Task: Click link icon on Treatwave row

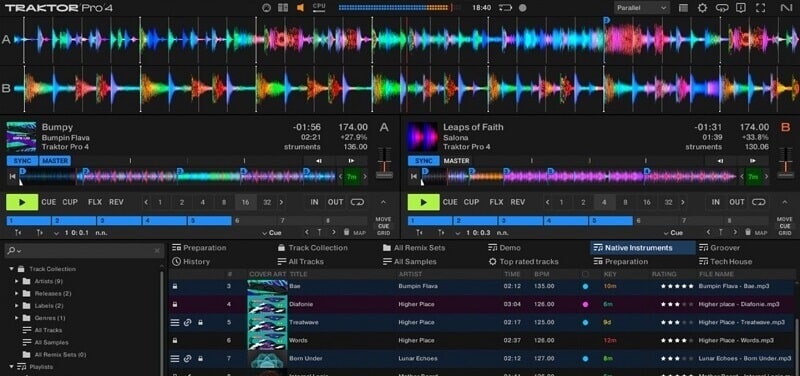Action: coord(187,322)
